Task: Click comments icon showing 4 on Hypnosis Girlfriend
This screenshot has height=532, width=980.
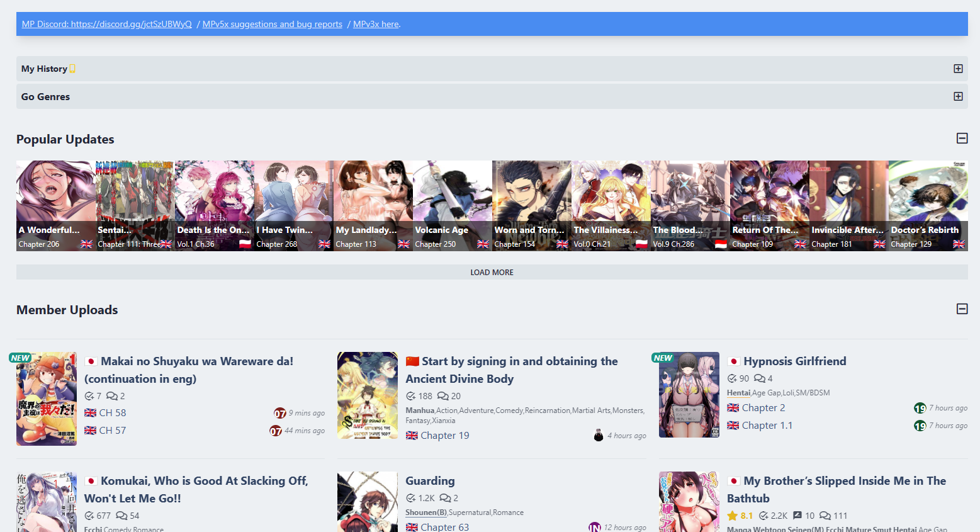Action: 760,378
